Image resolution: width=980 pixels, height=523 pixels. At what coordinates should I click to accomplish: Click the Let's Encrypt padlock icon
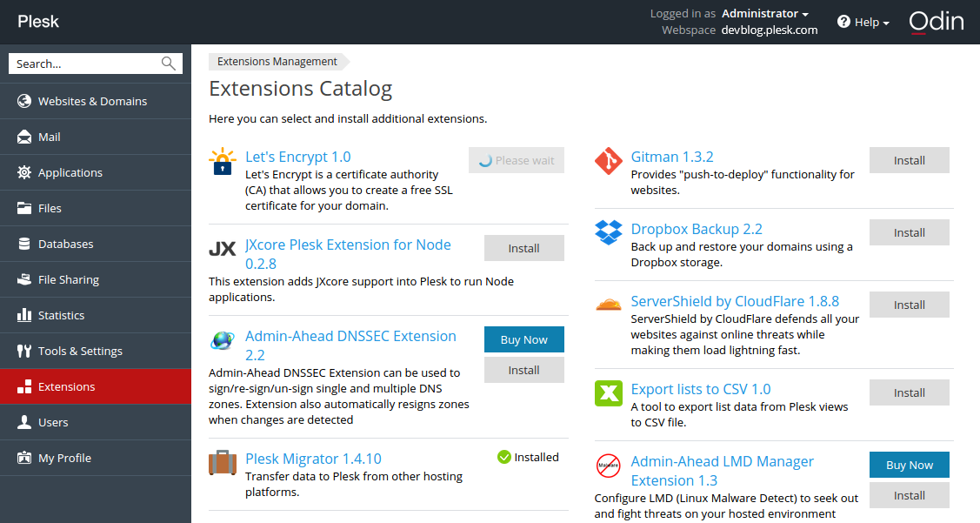(x=223, y=161)
